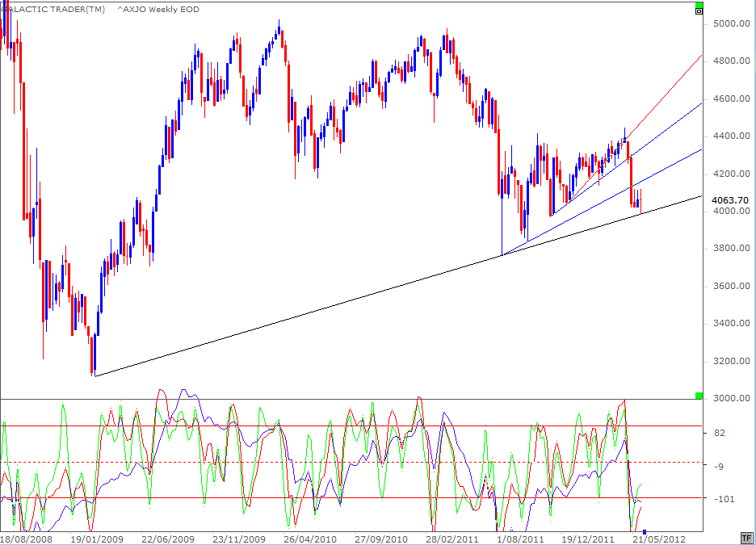The width and height of the screenshot is (756, 545).
Task: Click the indicator scale value -9
Action: (718, 466)
